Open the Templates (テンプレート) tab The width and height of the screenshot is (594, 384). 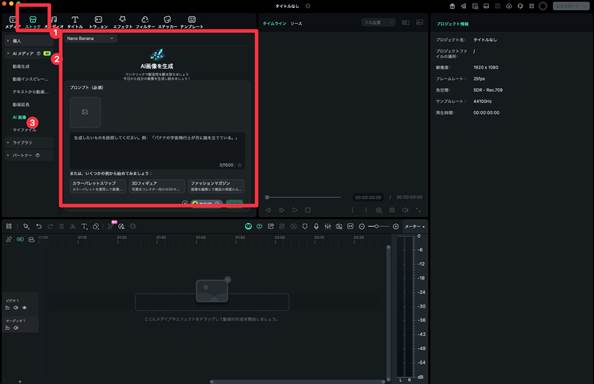[192, 22]
